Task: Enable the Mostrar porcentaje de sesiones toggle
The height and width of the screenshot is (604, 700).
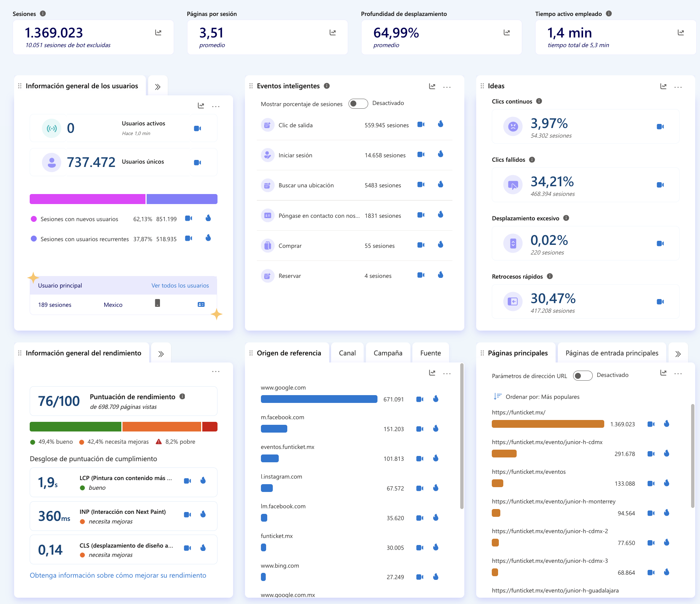Action: tap(358, 104)
